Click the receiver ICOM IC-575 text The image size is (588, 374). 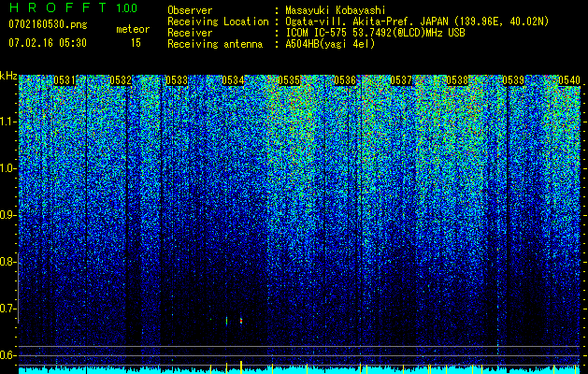click(x=375, y=33)
